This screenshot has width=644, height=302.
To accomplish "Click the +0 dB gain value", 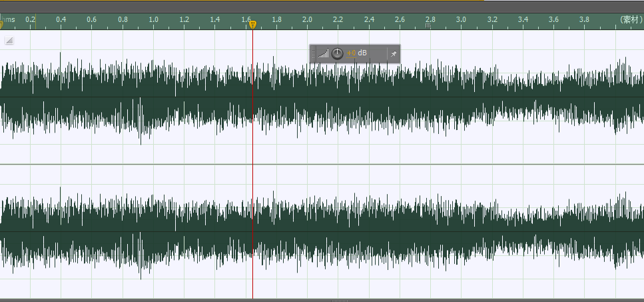I will pyautogui.click(x=352, y=53).
